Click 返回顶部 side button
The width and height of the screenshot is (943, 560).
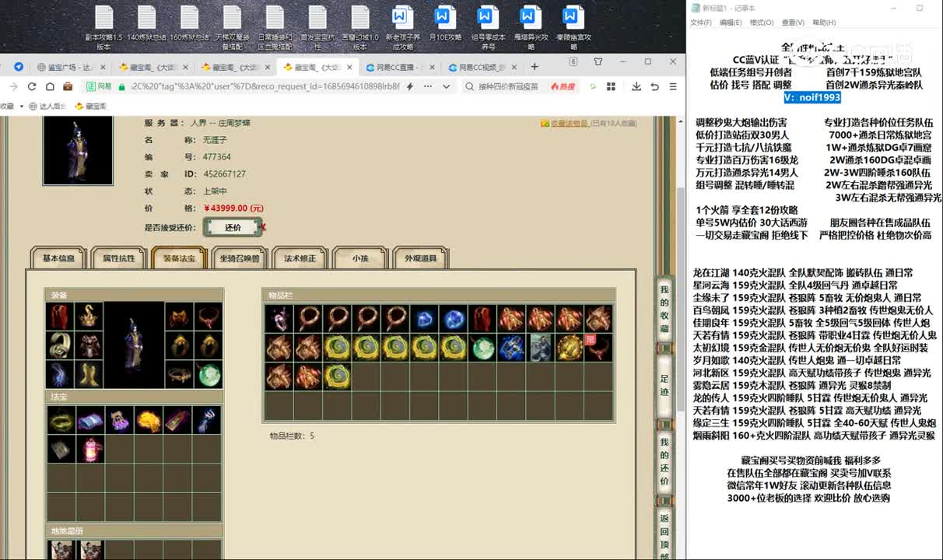pos(664,534)
